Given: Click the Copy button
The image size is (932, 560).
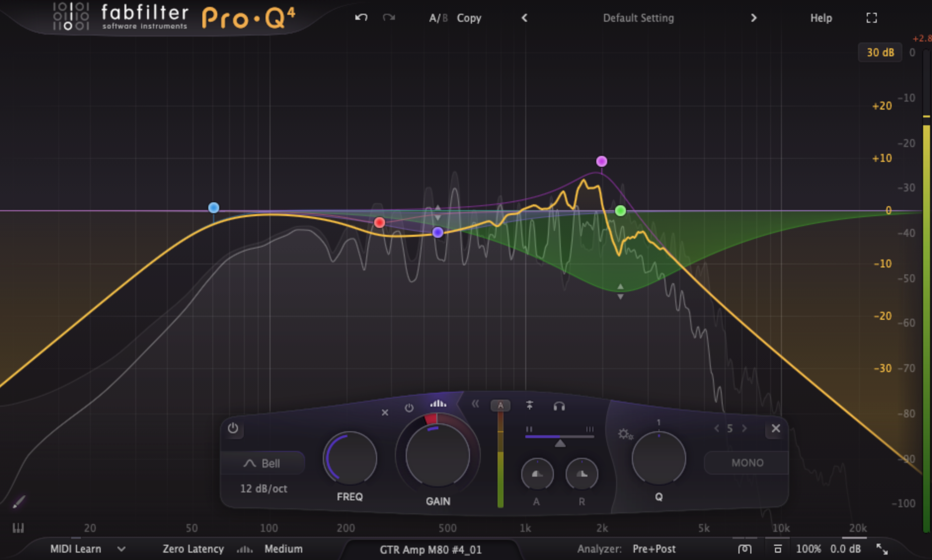Looking at the screenshot, I should point(469,18).
